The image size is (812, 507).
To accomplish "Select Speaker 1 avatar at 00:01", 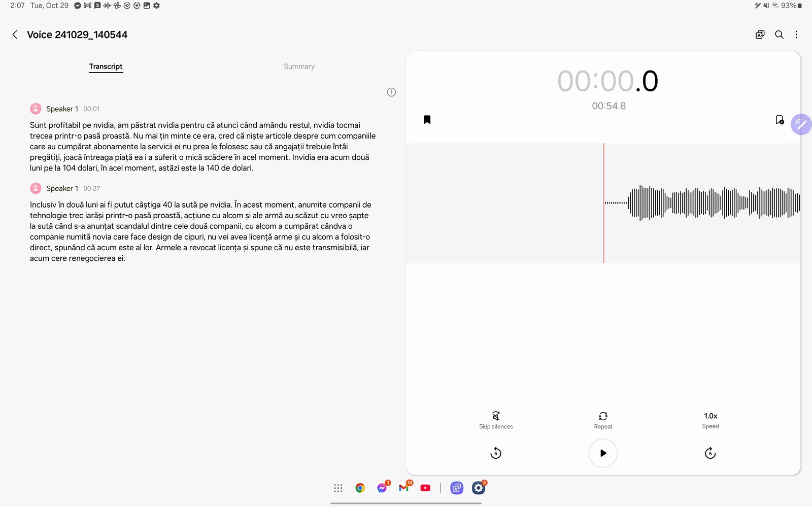I will (36, 109).
